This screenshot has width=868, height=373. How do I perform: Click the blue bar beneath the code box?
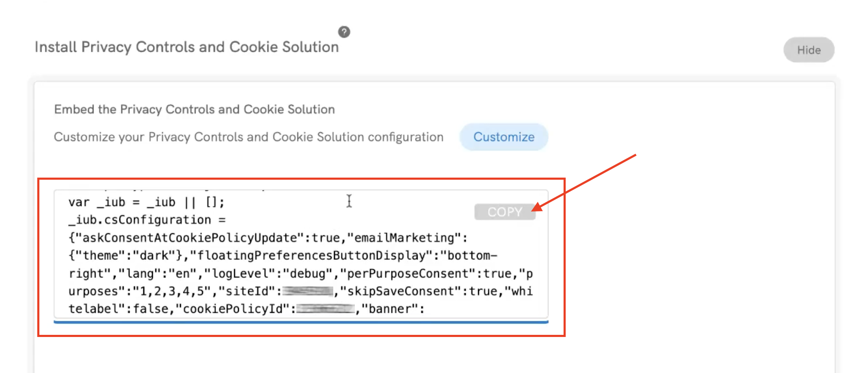click(301, 322)
